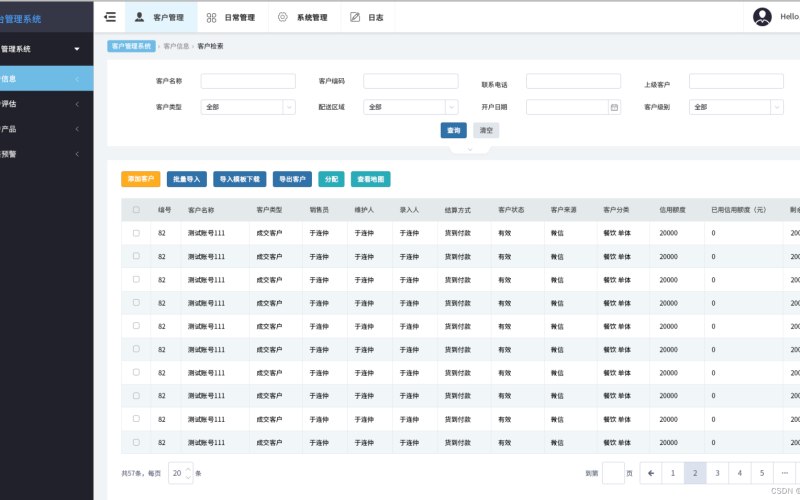Switch to the 日常管理 top tab
This screenshot has height=500, width=800.
231,17
